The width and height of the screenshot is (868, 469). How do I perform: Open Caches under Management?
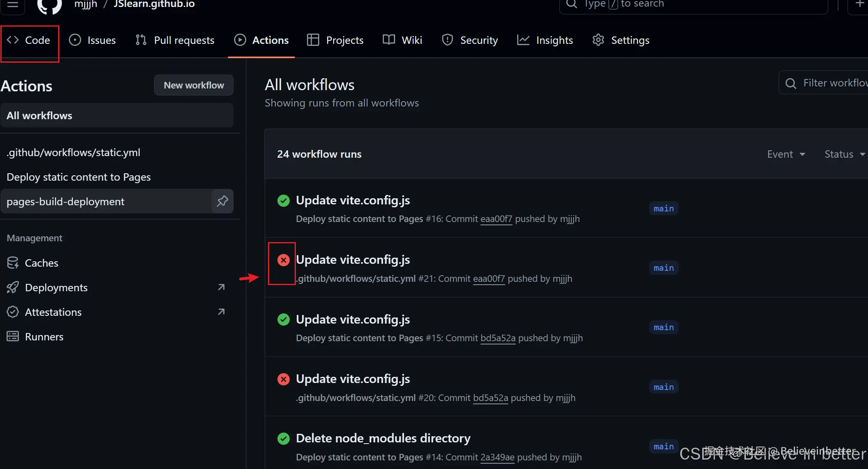tap(41, 263)
